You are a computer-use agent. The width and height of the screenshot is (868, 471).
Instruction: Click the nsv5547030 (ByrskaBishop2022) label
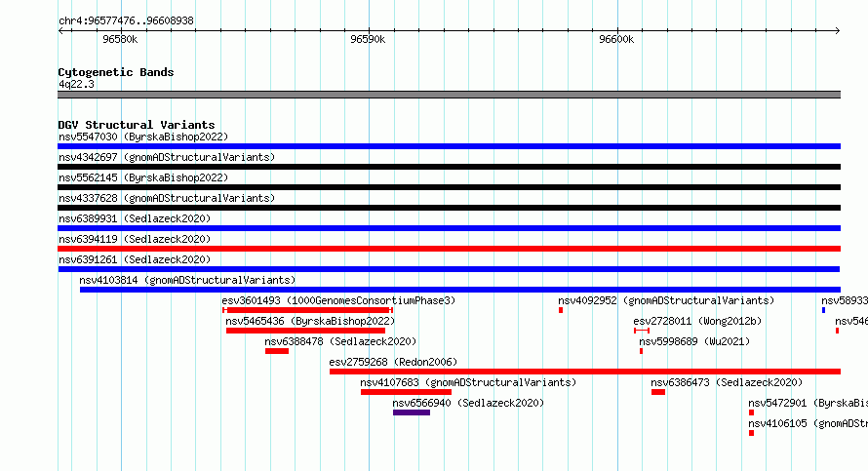point(143,137)
